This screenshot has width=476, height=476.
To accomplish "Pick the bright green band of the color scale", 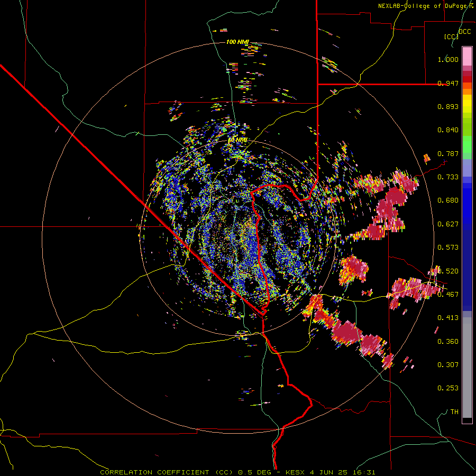I will [467, 144].
